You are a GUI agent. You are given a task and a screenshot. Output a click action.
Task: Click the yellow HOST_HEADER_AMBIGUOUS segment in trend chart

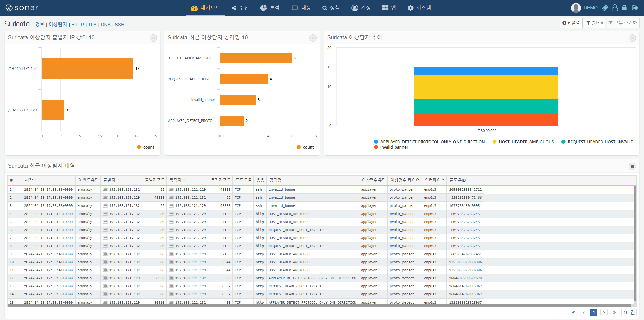pyautogui.click(x=486, y=87)
